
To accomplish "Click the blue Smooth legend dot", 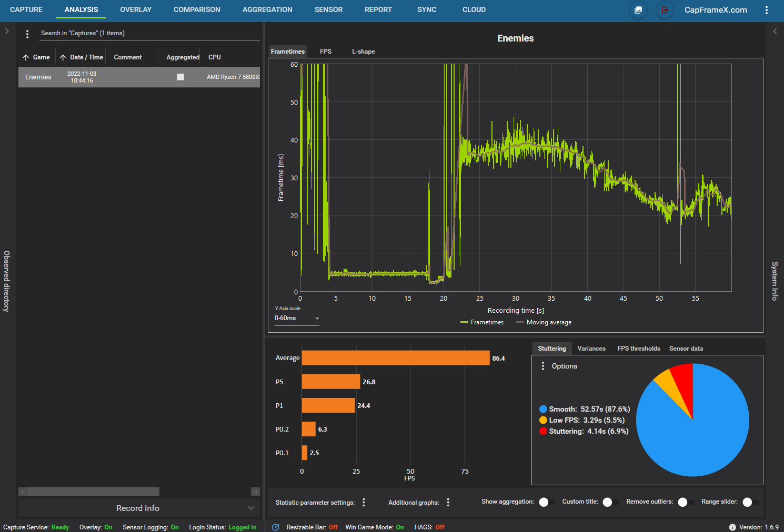I will (543, 409).
